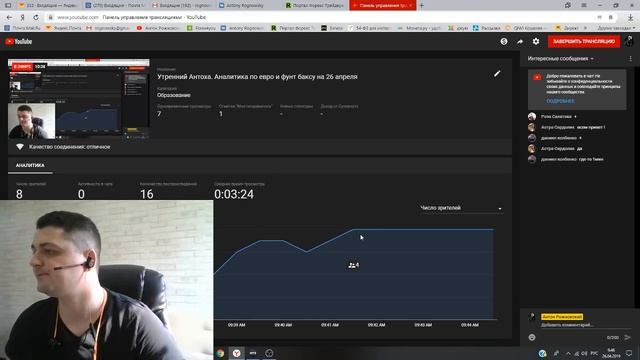Open stream settings gear icon
The height and width of the screenshot is (360, 640).
(x=536, y=41)
